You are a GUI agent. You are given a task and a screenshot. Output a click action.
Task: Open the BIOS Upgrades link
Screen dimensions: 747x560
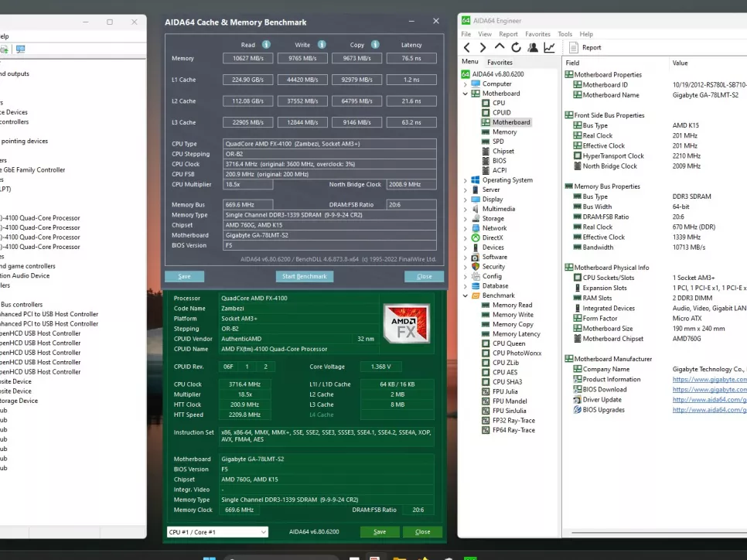click(x=709, y=410)
